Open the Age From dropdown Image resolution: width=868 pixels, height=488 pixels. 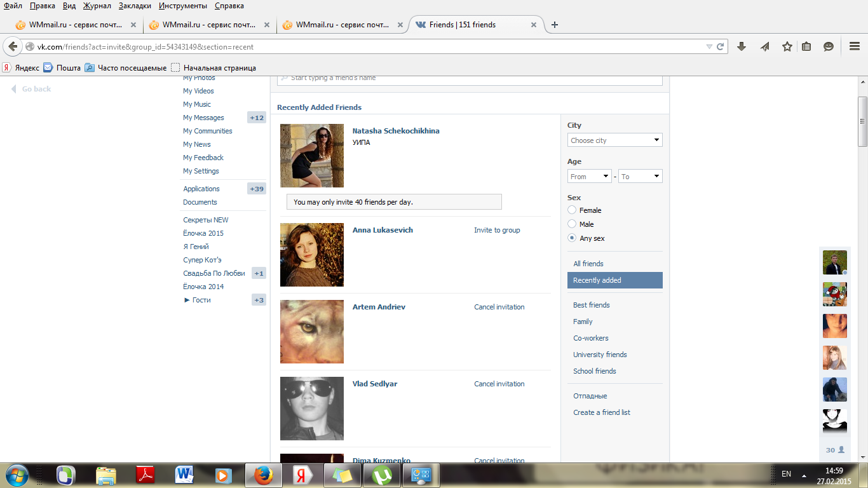pyautogui.click(x=590, y=177)
